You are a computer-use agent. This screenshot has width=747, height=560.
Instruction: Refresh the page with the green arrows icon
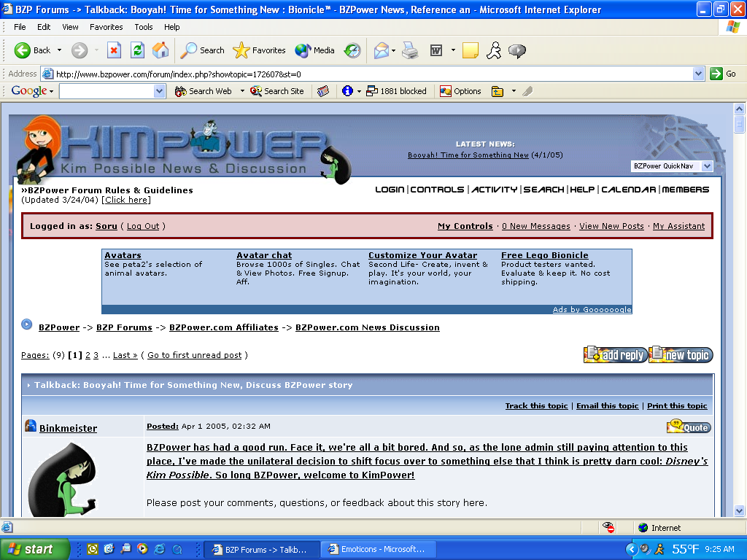[137, 50]
